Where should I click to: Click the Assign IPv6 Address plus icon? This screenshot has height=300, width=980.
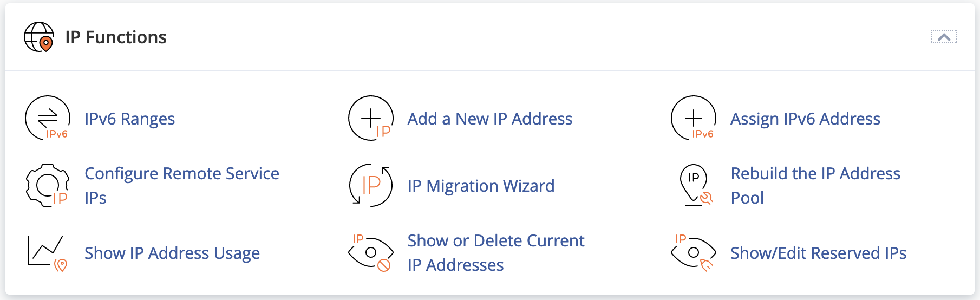click(x=694, y=118)
